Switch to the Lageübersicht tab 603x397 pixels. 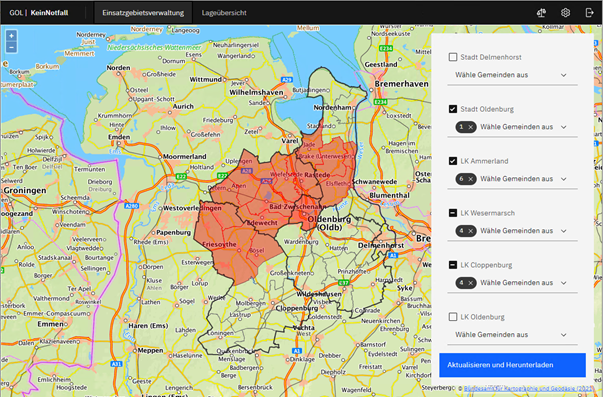pos(224,13)
